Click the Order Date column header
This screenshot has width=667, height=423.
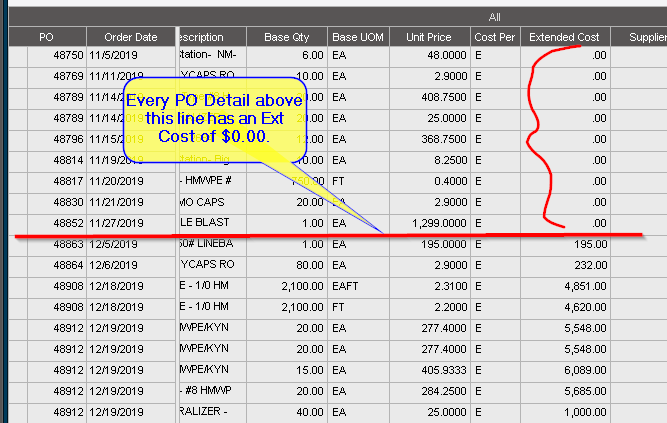131,37
